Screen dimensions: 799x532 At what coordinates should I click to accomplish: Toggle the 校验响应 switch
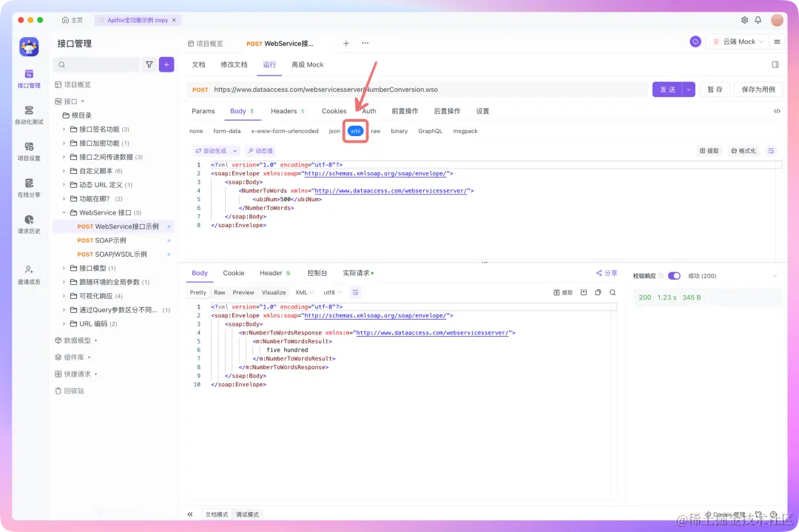point(674,276)
